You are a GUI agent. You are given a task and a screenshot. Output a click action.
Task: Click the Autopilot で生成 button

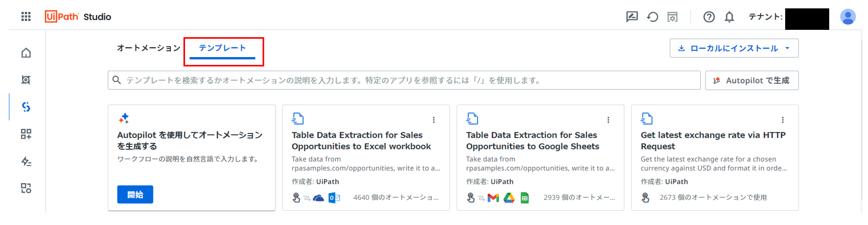point(752,81)
